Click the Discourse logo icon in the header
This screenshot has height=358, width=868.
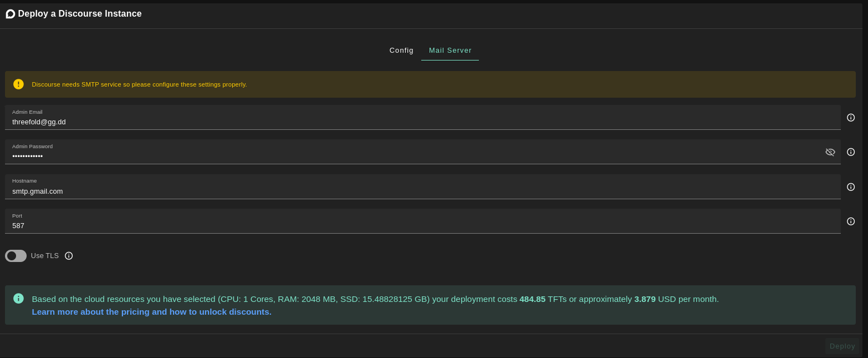point(11,14)
